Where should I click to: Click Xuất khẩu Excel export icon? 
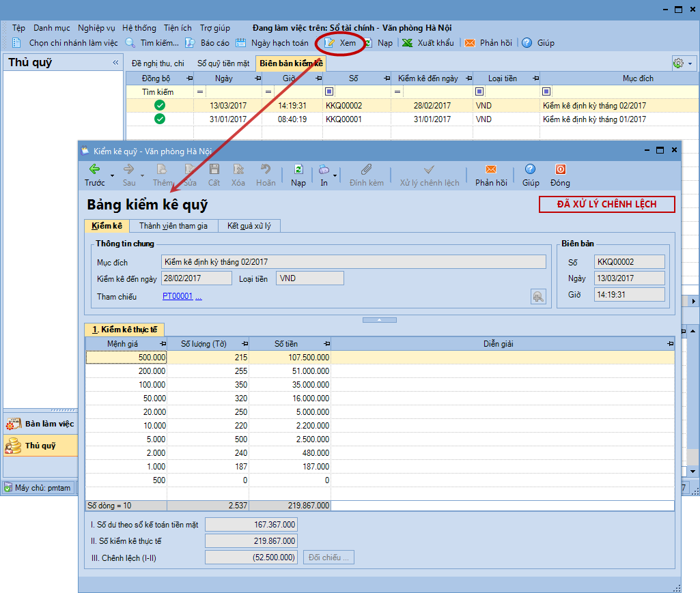pyautogui.click(x=407, y=43)
